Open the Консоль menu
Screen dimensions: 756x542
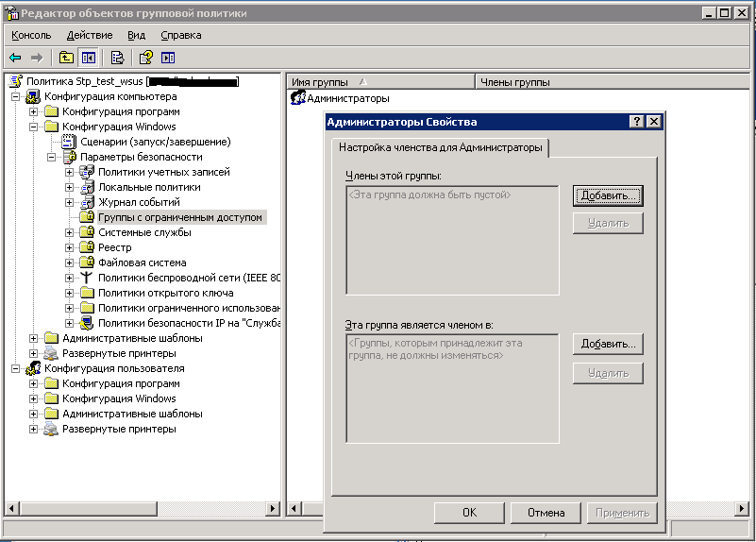[x=31, y=35]
